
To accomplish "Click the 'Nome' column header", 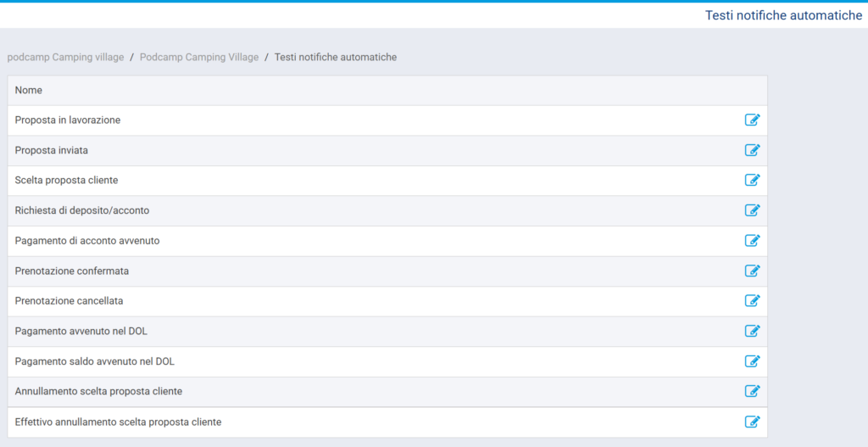I will 29,90.
